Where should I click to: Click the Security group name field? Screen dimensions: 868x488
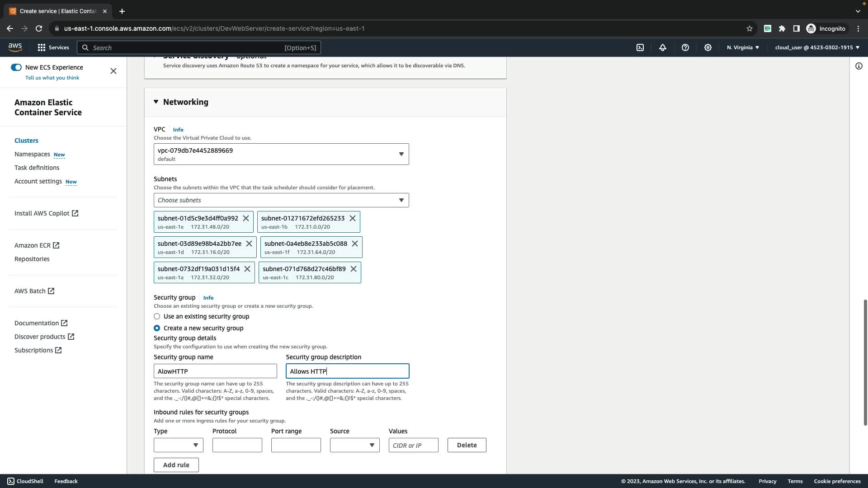coord(215,371)
